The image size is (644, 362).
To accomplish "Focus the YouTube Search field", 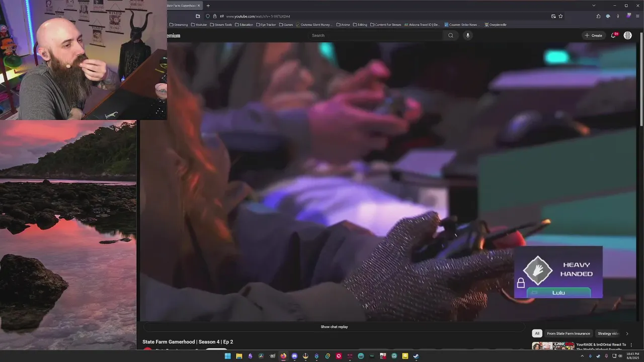I will [x=376, y=35].
